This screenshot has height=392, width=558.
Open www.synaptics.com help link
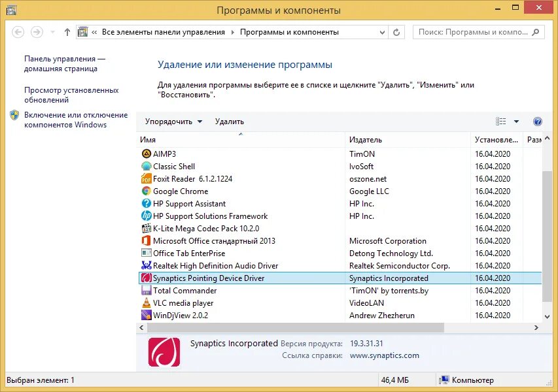[385, 355]
